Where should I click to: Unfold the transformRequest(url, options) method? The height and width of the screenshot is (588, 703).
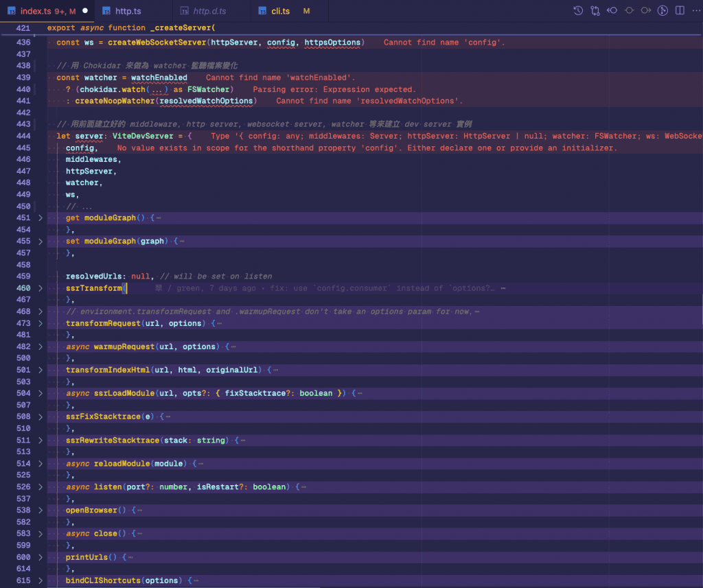click(40, 323)
